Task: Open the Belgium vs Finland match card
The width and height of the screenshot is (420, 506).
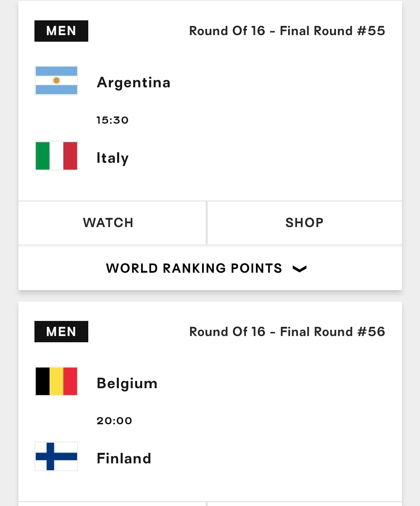Action: (210, 401)
